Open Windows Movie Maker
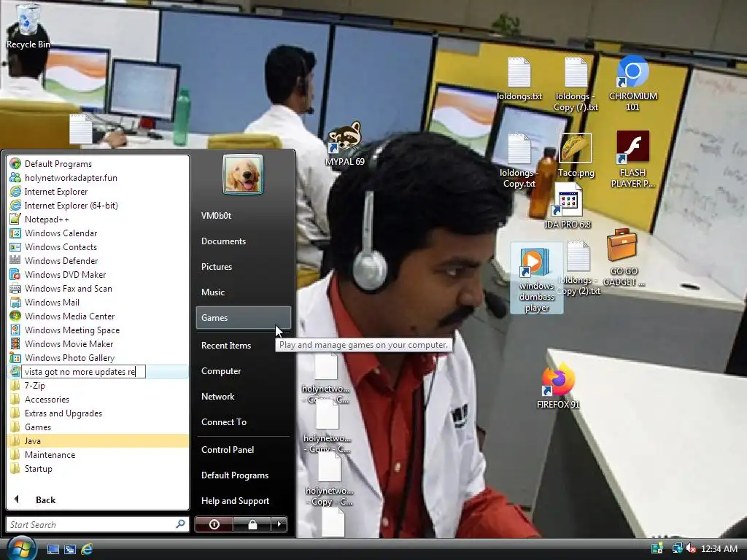 [x=98, y=343]
